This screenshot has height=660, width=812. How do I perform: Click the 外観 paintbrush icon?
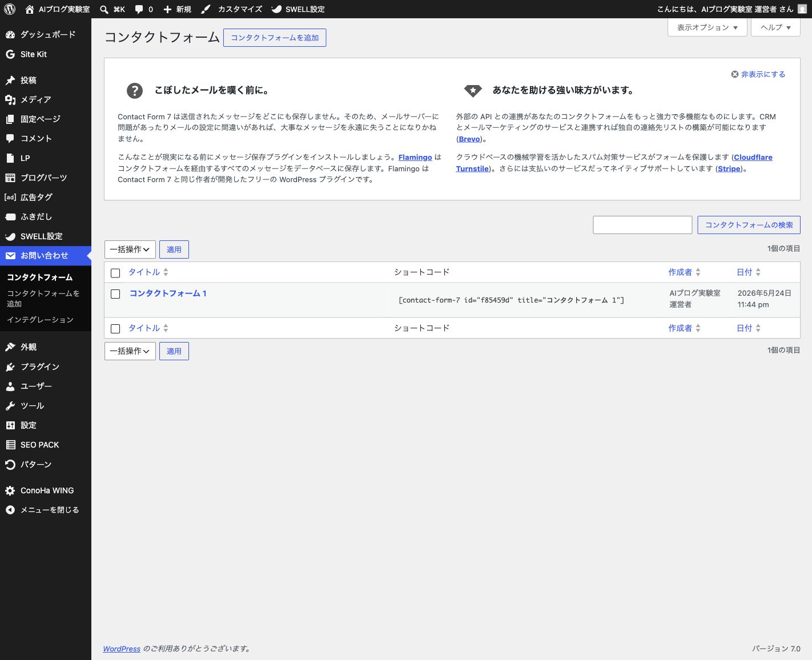[x=10, y=347]
